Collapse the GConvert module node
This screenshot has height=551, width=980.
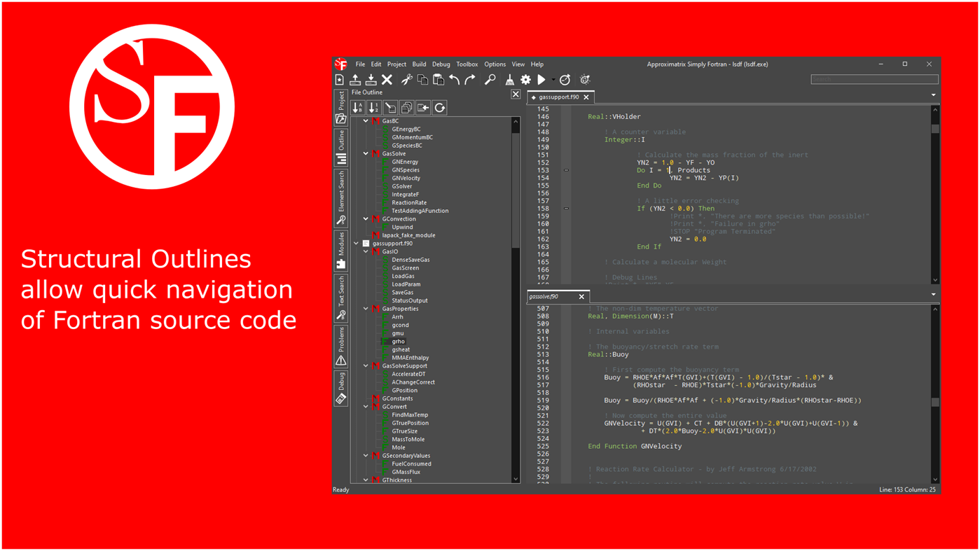[366, 407]
